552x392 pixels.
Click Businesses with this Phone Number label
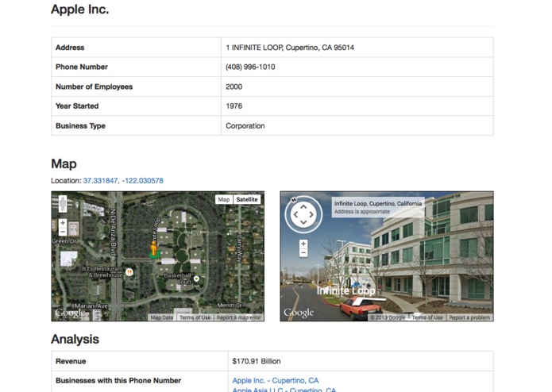coord(118,380)
